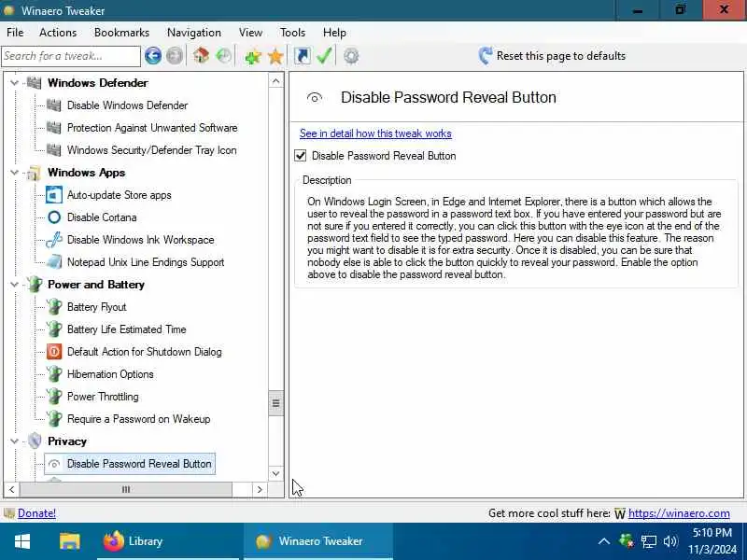Click the tree scroll down arrow
Screen dimensions: 747x560
pos(275,473)
